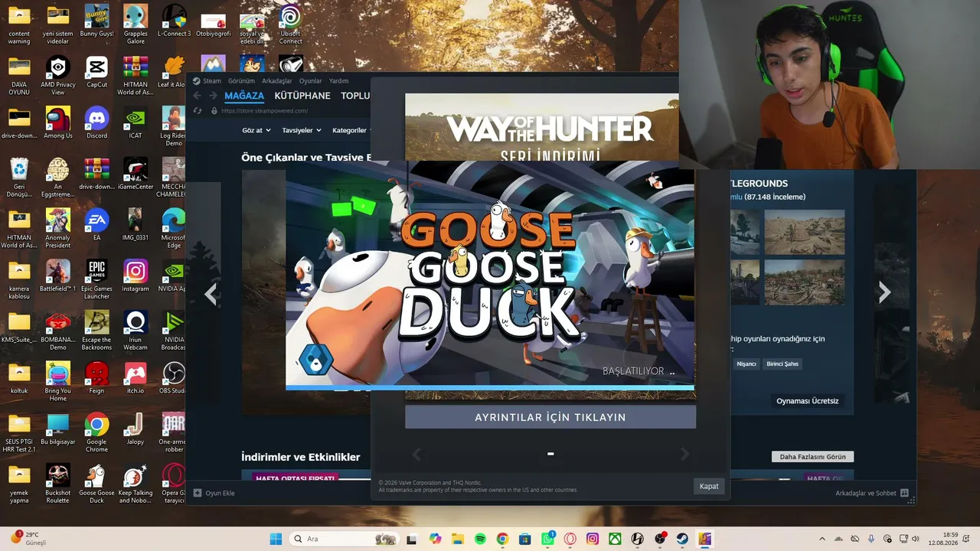Open the Ubisoft Connect desktop shortcut
Image resolution: width=980 pixels, height=551 pixels.
(x=290, y=24)
